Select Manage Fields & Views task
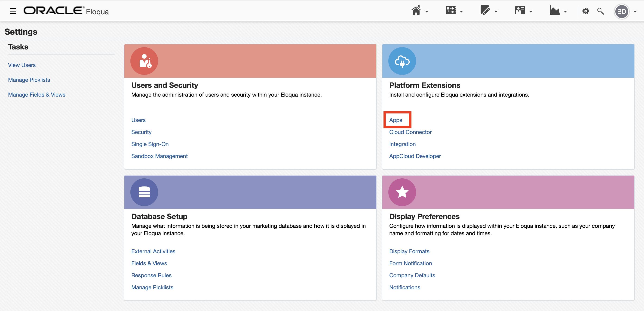This screenshot has width=644, height=311. point(37,95)
